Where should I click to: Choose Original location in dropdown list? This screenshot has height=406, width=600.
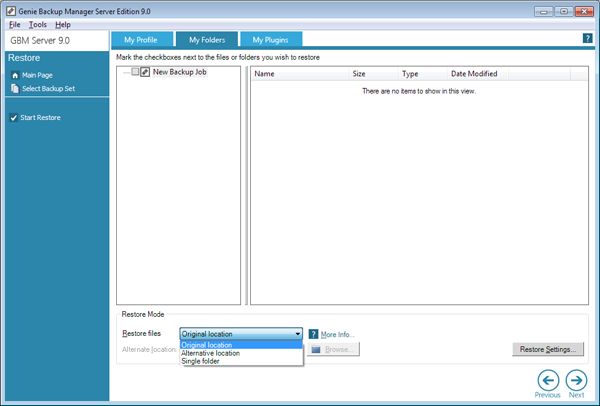241,345
